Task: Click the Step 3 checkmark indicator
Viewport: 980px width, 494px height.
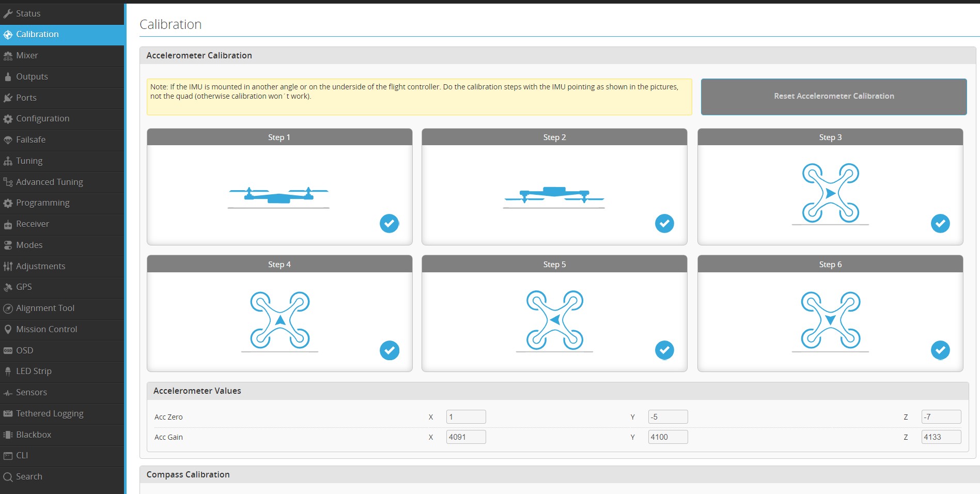Action: click(x=940, y=223)
